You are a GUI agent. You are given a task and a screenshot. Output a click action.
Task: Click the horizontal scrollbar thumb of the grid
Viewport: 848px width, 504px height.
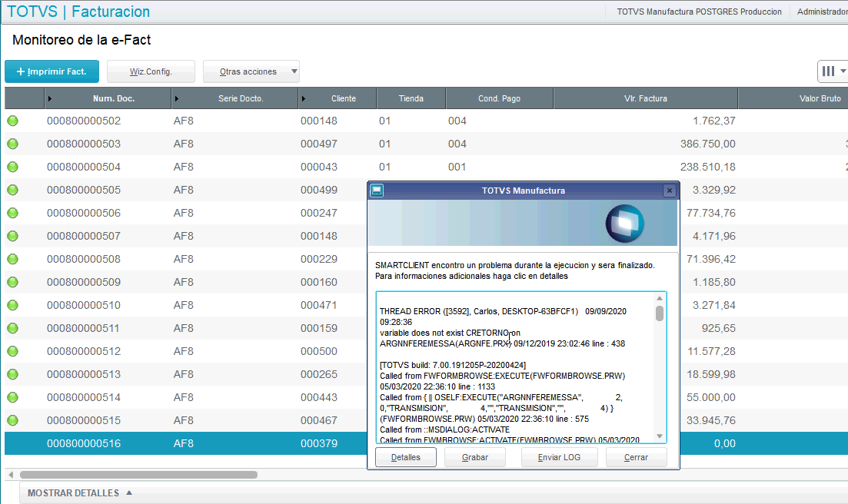[138, 475]
